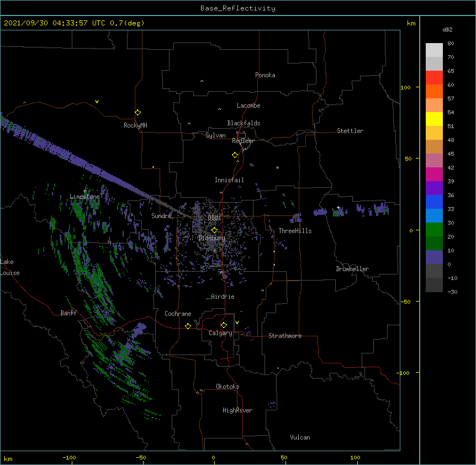Click the Blackfalds city label
Screen dimensions: 476x465
point(244,123)
